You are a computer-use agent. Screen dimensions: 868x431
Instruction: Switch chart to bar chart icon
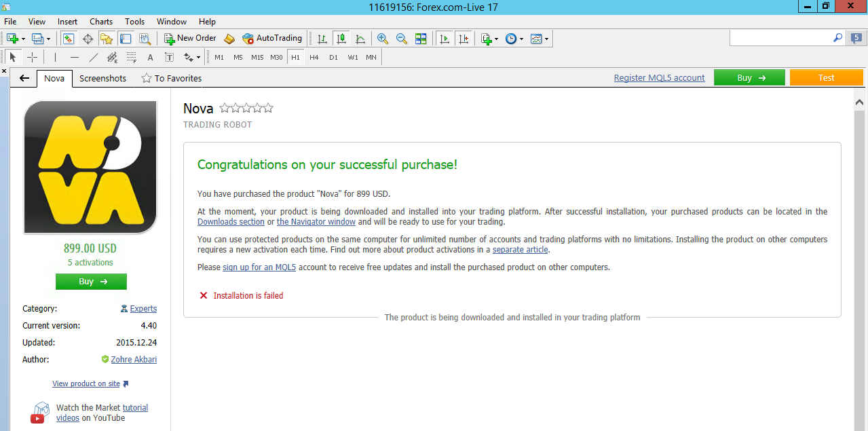click(x=322, y=39)
